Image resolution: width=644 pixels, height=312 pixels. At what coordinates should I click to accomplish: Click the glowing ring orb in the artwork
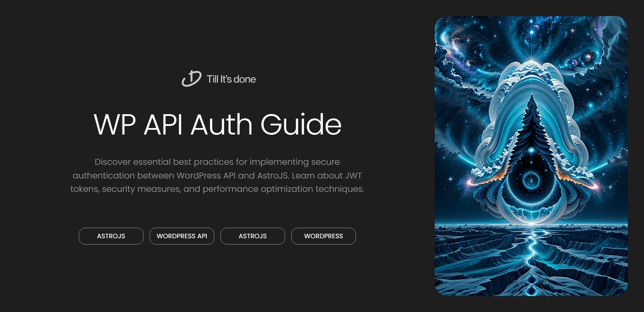pyautogui.click(x=531, y=180)
